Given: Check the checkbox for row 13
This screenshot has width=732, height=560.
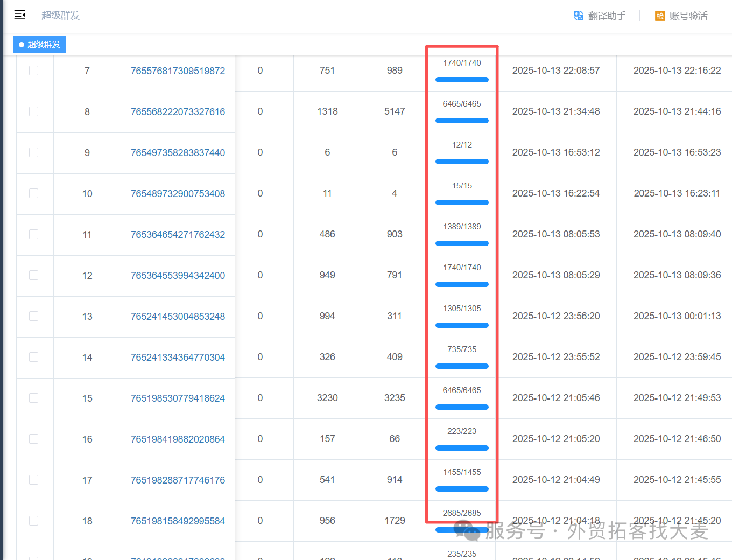Looking at the screenshot, I should pos(33,316).
